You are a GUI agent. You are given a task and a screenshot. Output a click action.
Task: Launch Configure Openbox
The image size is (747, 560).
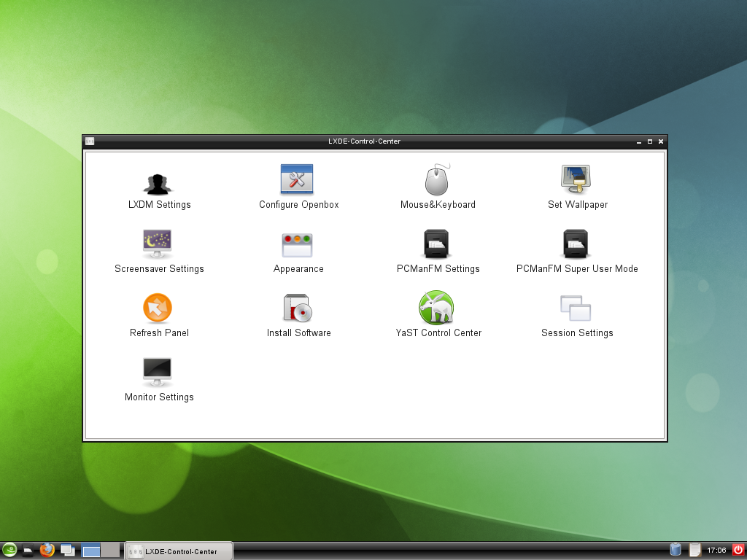(x=297, y=179)
